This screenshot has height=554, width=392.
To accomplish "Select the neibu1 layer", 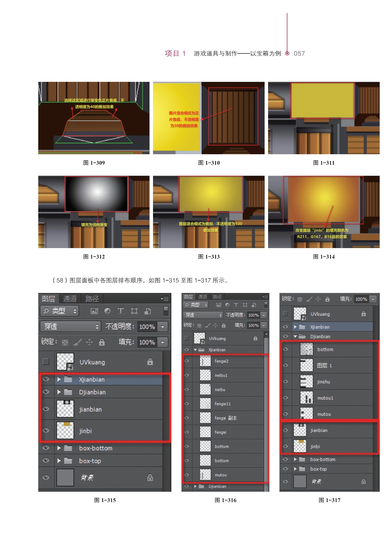I will click(x=221, y=375).
